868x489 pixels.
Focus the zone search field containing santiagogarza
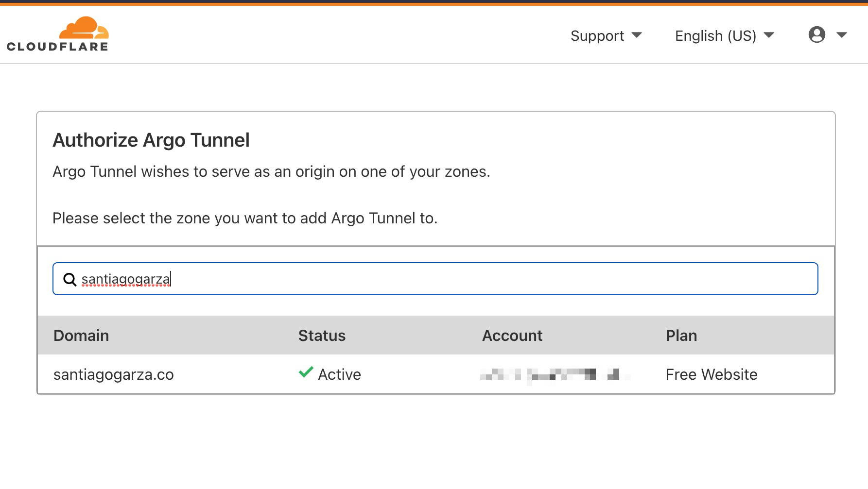click(435, 279)
